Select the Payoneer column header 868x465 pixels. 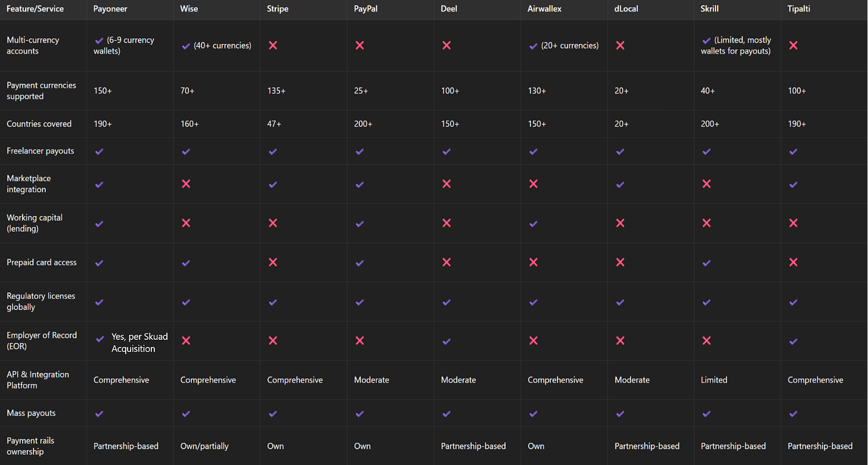[110, 8]
